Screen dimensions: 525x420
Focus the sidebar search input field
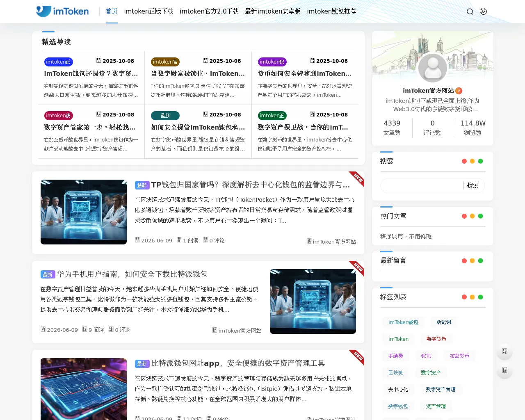[x=422, y=185]
